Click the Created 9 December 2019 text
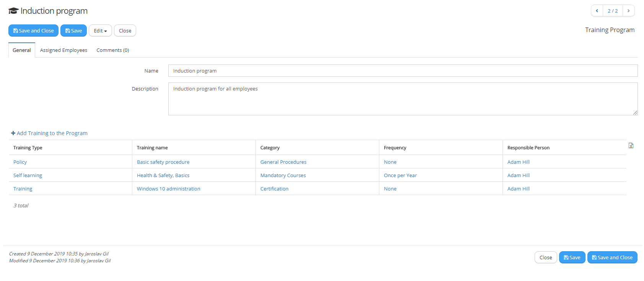The image size is (644, 281). [x=59, y=254]
